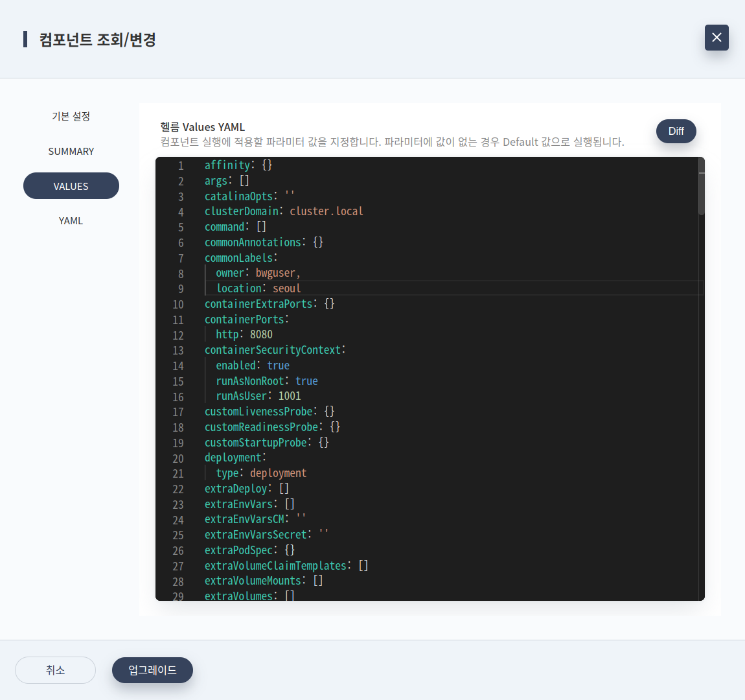This screenshot has width=745, height=700.
Task: Click the 'location: seoul' line
Action: click(x=258, y=288)
